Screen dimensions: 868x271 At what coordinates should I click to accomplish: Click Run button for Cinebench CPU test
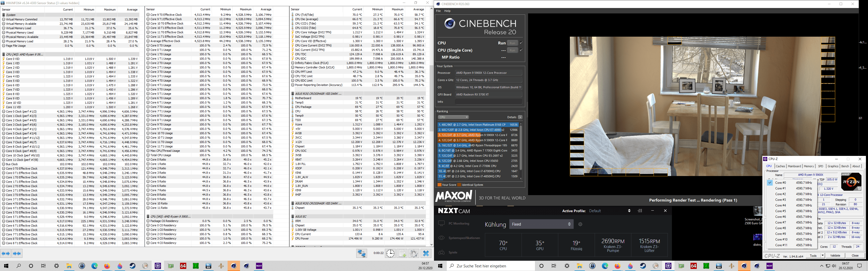(x=513, y=43)
